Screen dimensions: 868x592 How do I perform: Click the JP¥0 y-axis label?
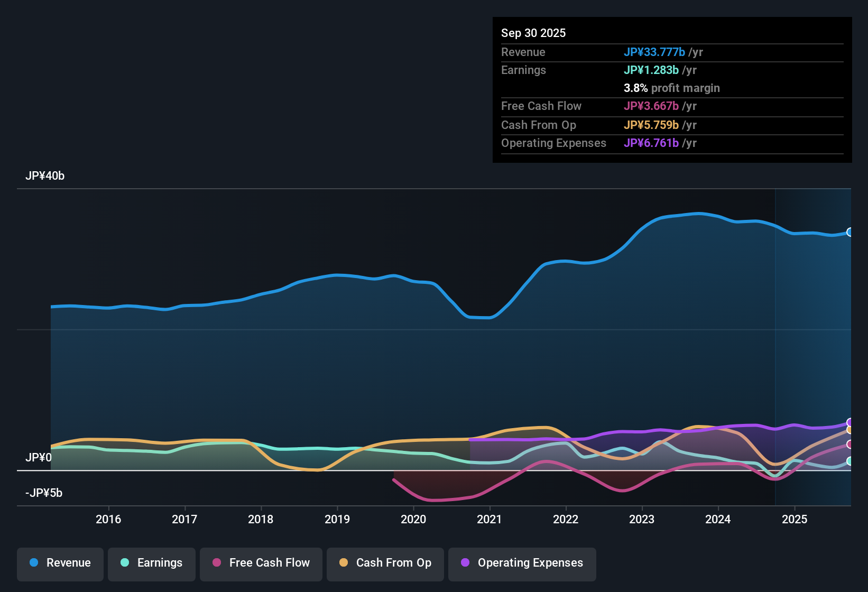pyautogui.click(x=39, y=457)
